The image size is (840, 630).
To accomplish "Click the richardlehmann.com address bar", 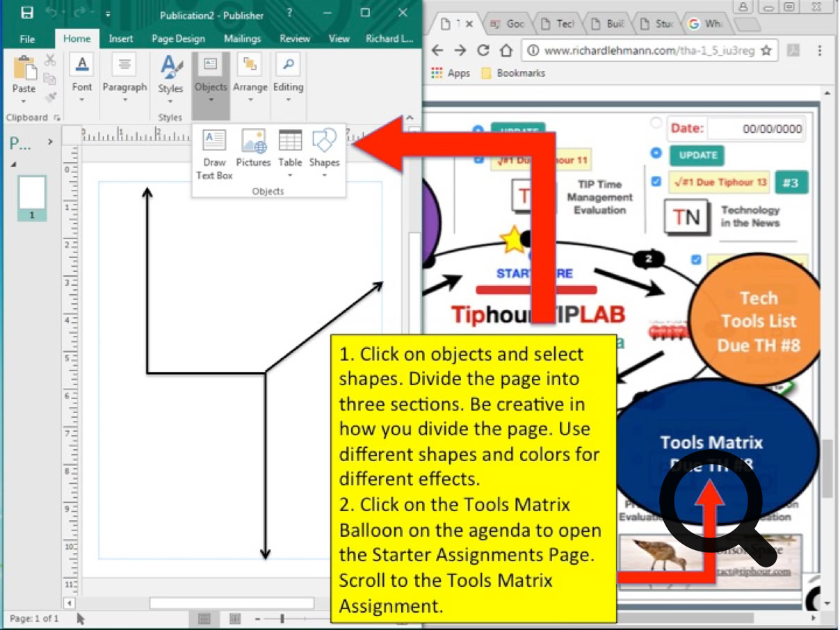I will coord(649,51).
